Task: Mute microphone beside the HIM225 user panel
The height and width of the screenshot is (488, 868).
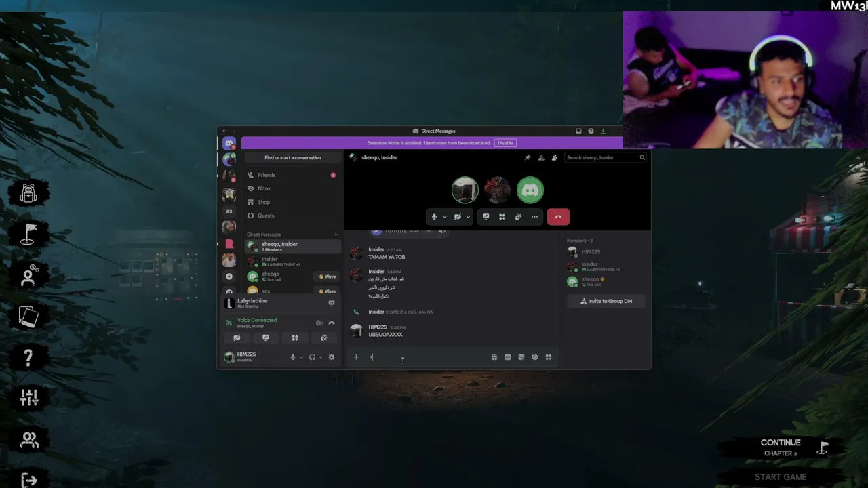Action: (293, 357)
